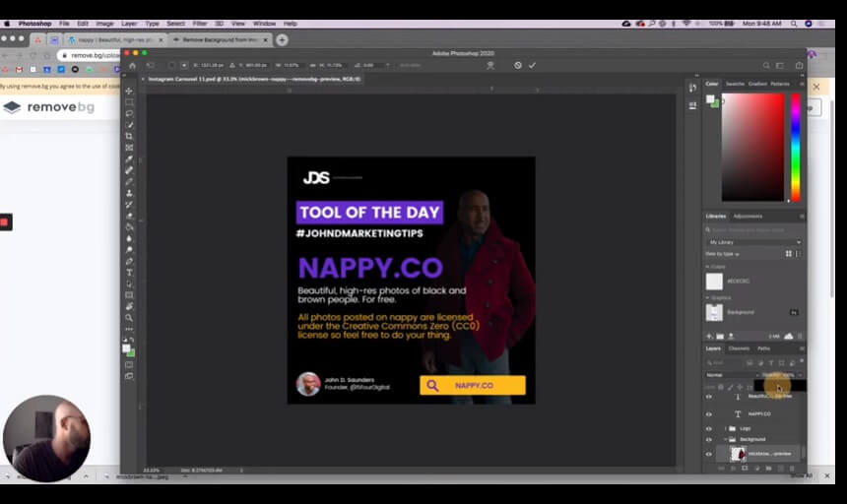Viewport: 847px width, 504px height.
Task: Select the Move tool
Action: (129, 91)
